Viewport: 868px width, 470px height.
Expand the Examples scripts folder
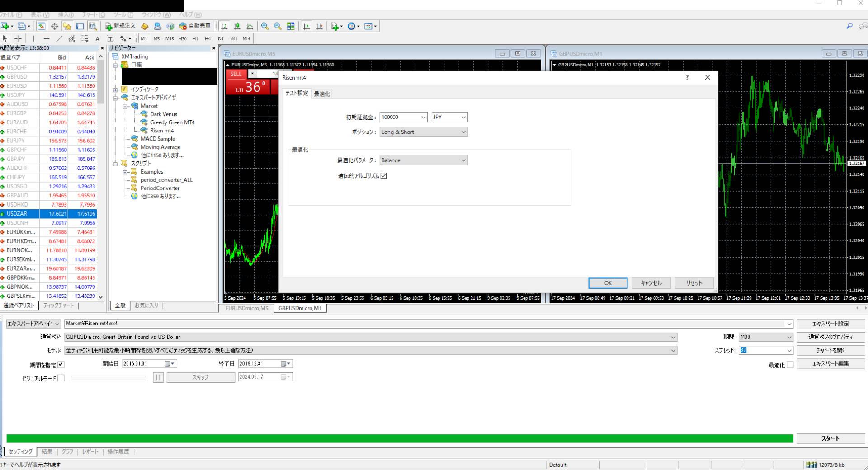[x=125, y=172]
